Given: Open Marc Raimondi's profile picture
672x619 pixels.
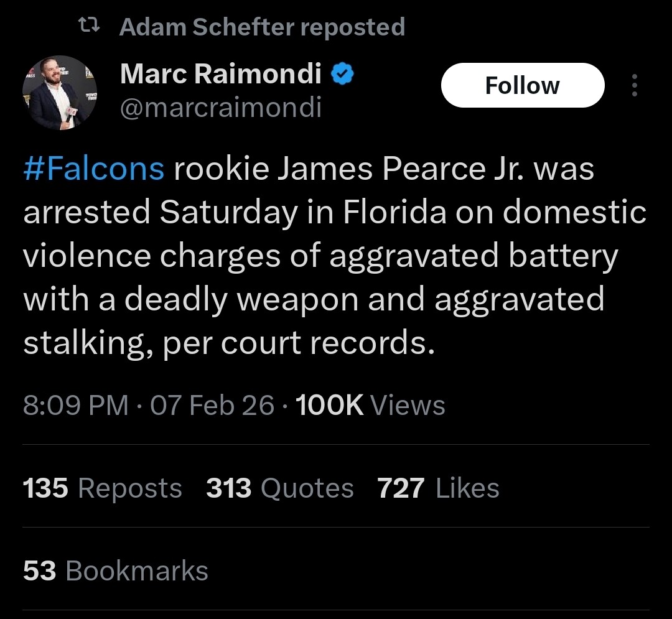Looking at the screenshot, I should point(60,93).
